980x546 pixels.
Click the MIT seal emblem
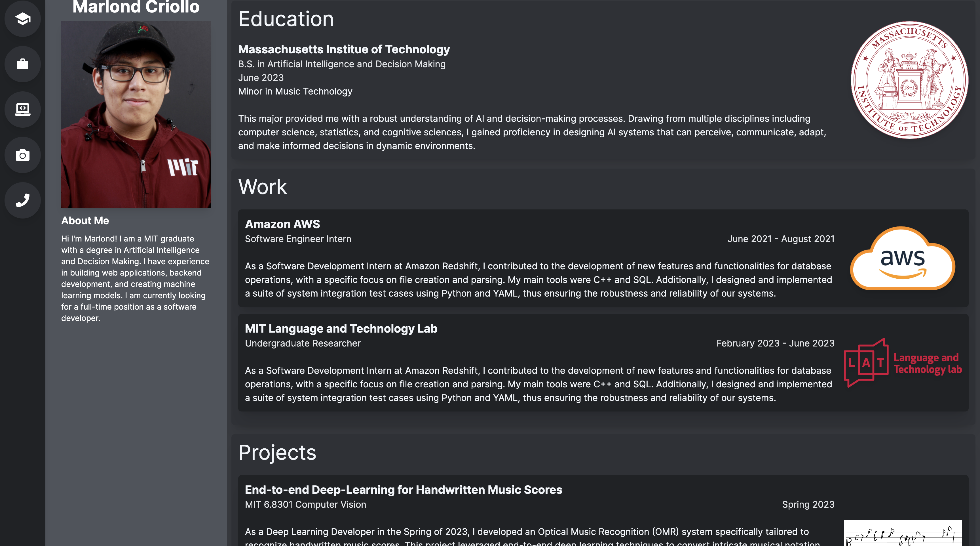[x=909, y=80]
